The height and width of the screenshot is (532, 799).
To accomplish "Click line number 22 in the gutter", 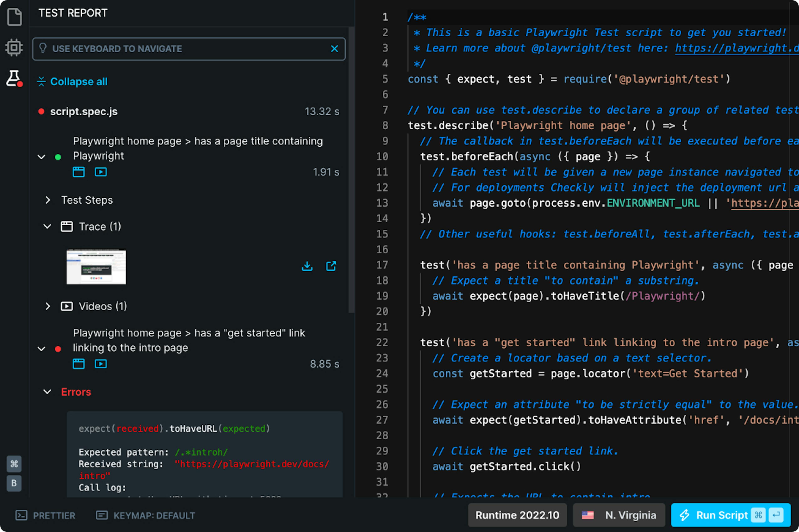I will pos(382,343).
